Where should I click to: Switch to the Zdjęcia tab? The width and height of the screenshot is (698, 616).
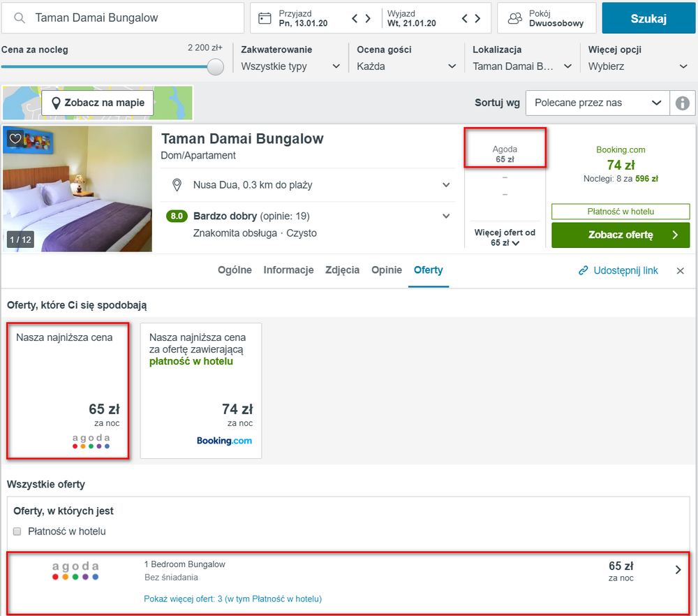point(342,270)
